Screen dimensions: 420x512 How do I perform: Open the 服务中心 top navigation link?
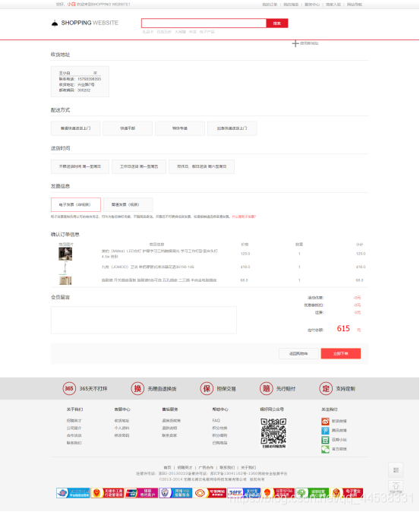[312, 5]
